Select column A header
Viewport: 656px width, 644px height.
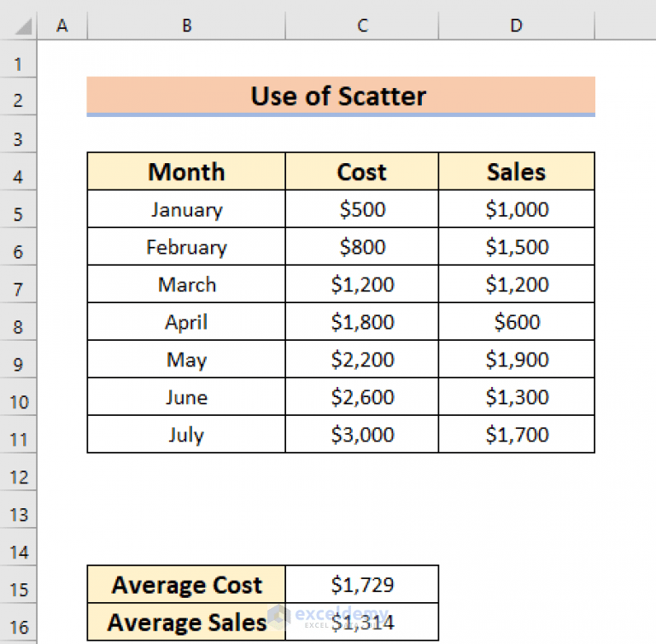[x=61, y=26]
